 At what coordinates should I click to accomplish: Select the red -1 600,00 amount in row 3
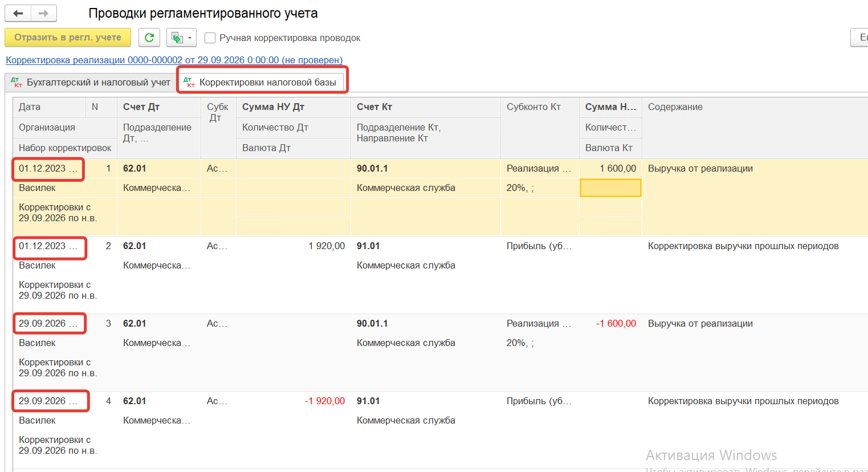616,323
